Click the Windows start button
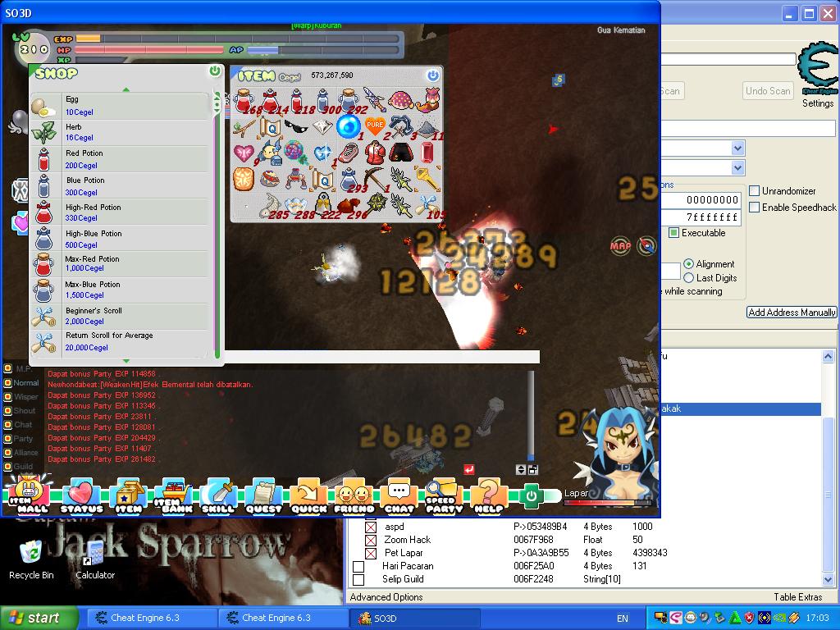This screenshot has height=630, width=840. point(39,618)
